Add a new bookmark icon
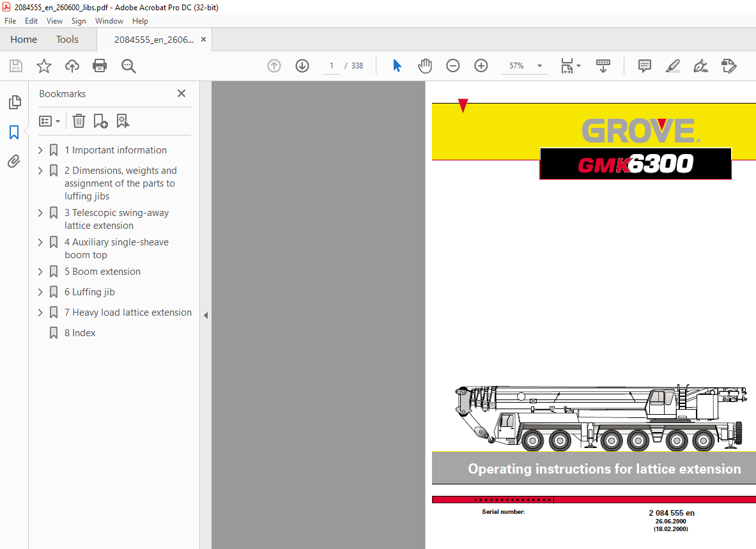The width and height of the screenshot is (756, 549). pos(100,121)
